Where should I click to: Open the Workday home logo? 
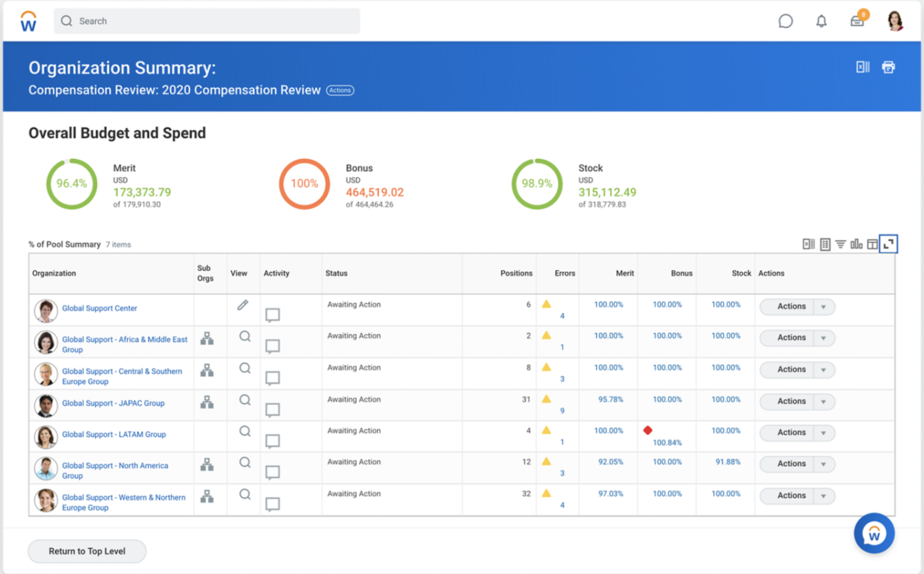[28, 21]
